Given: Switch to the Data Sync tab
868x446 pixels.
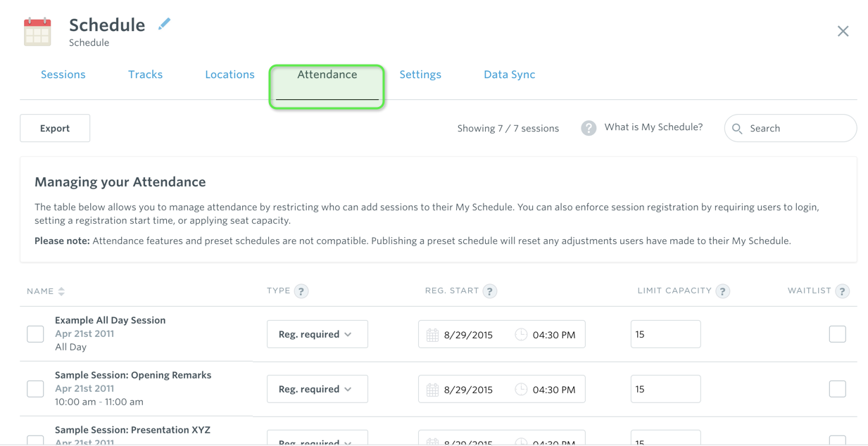Looking at the screenshot, I should [510, 75].
